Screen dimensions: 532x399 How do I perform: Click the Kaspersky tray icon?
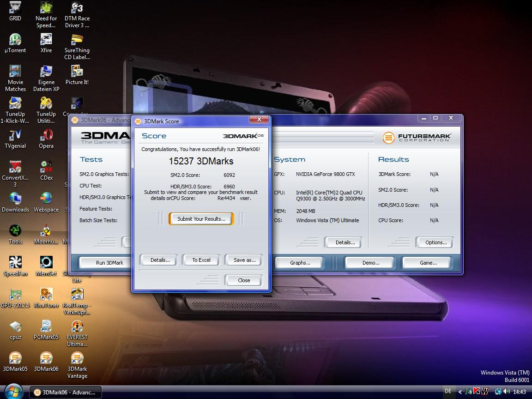tap(477, 392)
